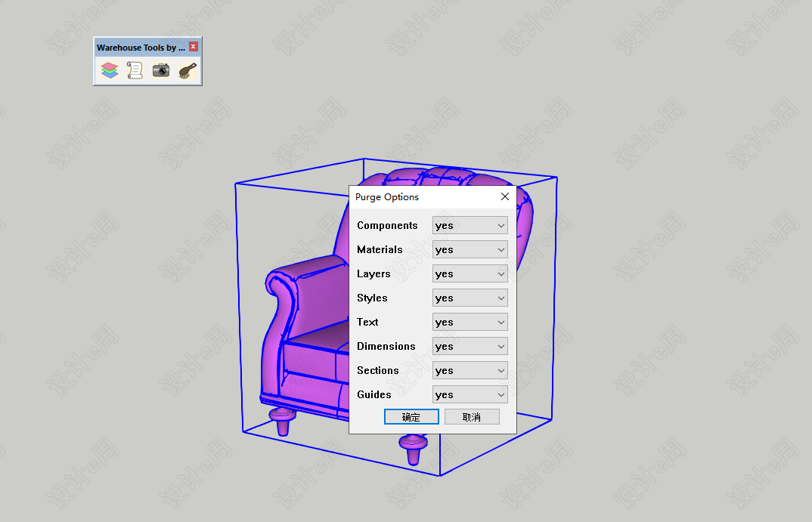Open the Sections dropdown
Viewport: 812px width, 522px height.
pos(470,370)
